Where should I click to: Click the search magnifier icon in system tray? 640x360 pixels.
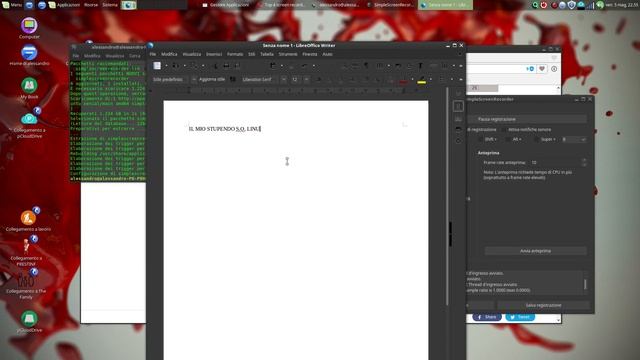pos(535,5)
